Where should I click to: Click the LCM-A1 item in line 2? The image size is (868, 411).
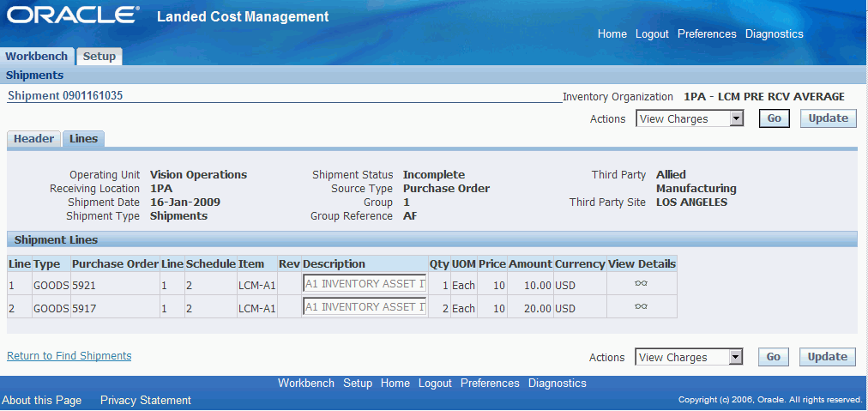tap(256, 309)
